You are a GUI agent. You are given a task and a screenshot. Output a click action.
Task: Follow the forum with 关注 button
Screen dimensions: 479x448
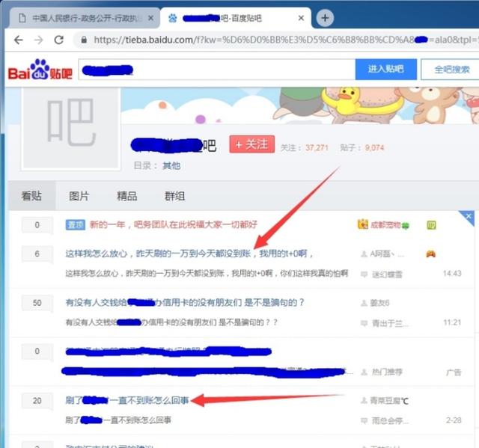(252, 145)
